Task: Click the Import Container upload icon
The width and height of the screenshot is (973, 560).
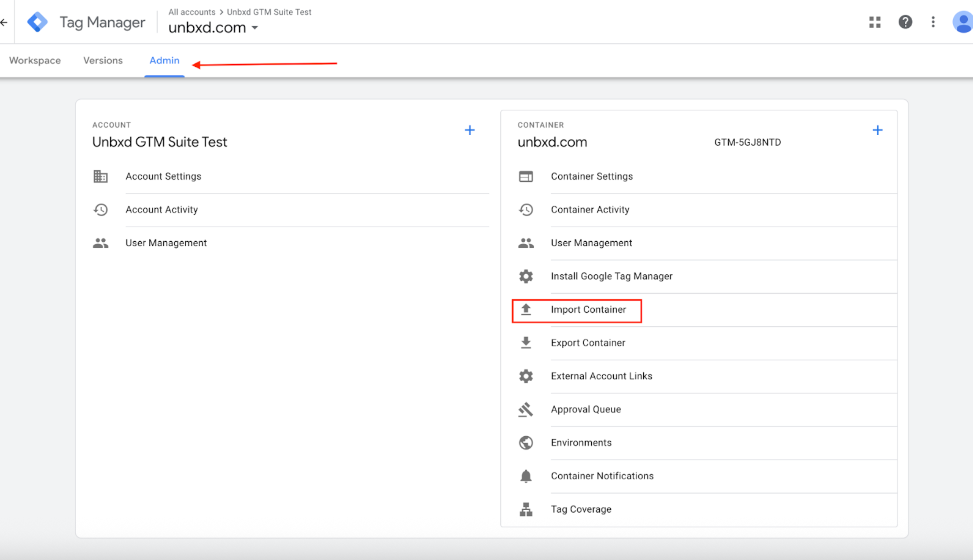Action: pos(526,309)
